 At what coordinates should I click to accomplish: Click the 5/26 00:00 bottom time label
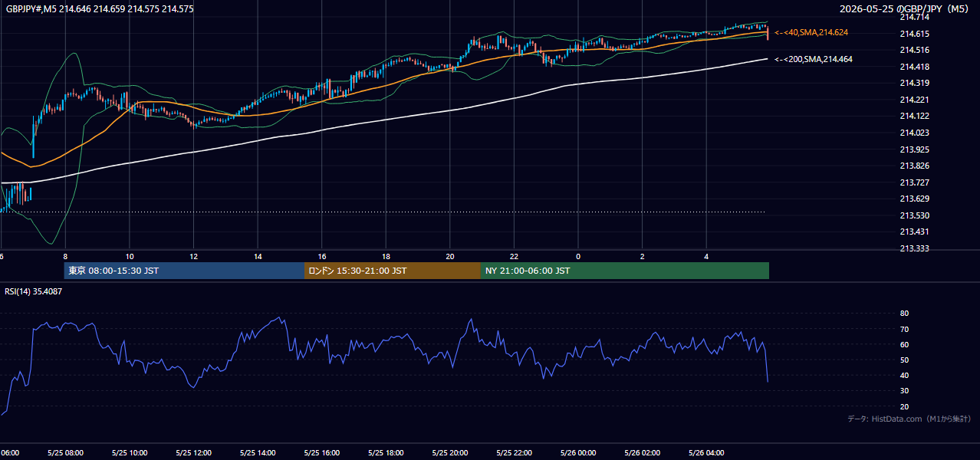pos(578,453)
